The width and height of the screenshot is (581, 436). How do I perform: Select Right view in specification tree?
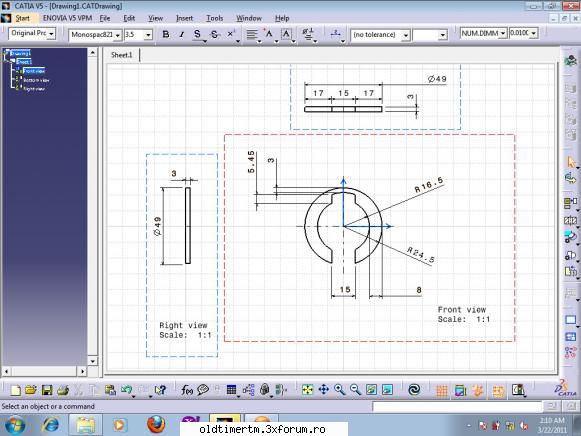[x=34, y=89]
